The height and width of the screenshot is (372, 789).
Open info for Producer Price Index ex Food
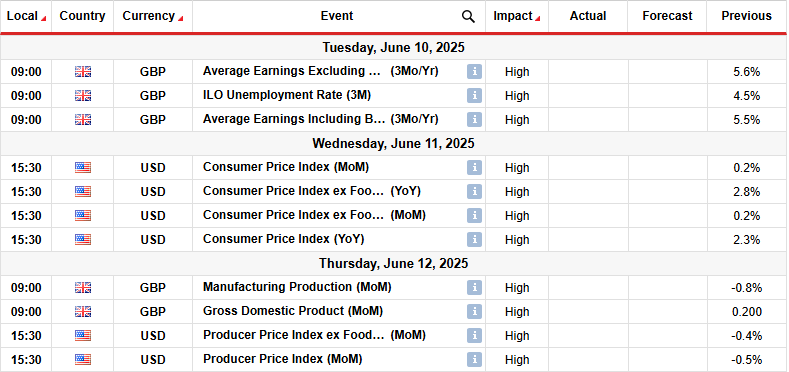coord(474,336)
